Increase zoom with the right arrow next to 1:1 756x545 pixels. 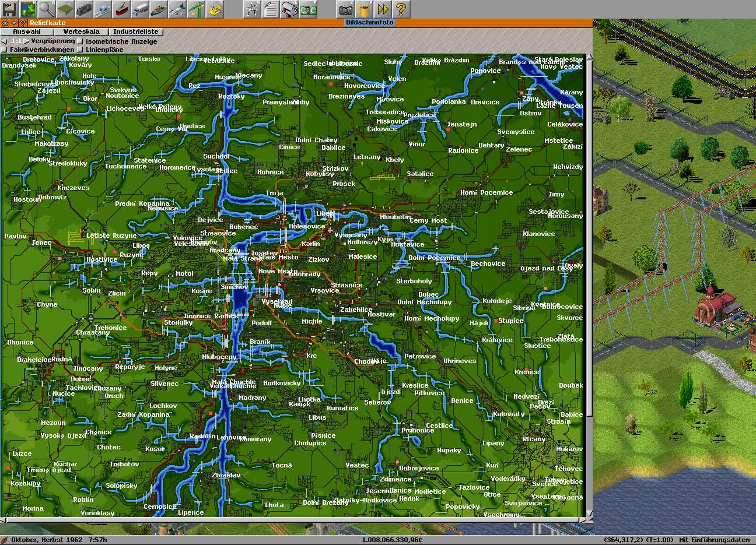26,42
